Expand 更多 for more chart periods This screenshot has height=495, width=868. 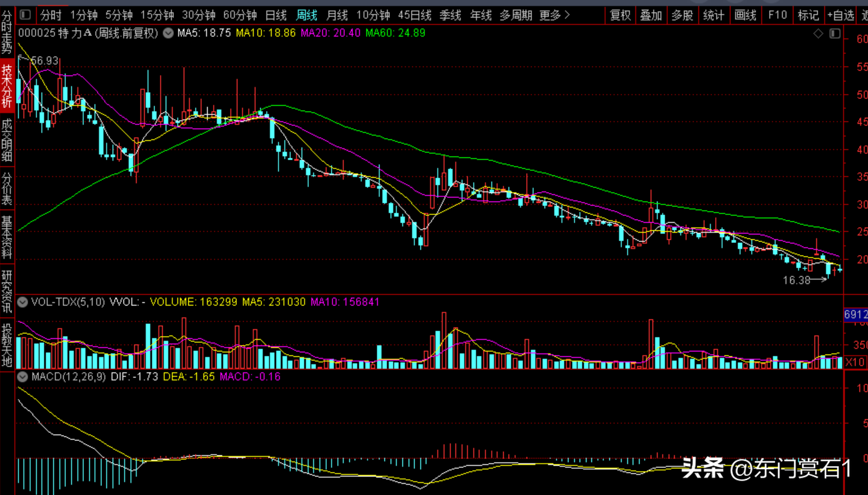tap(554, 15)
